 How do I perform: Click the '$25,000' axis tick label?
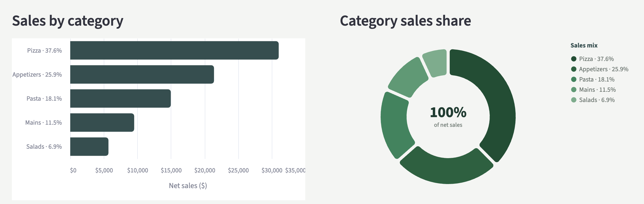tap(239, 170)
